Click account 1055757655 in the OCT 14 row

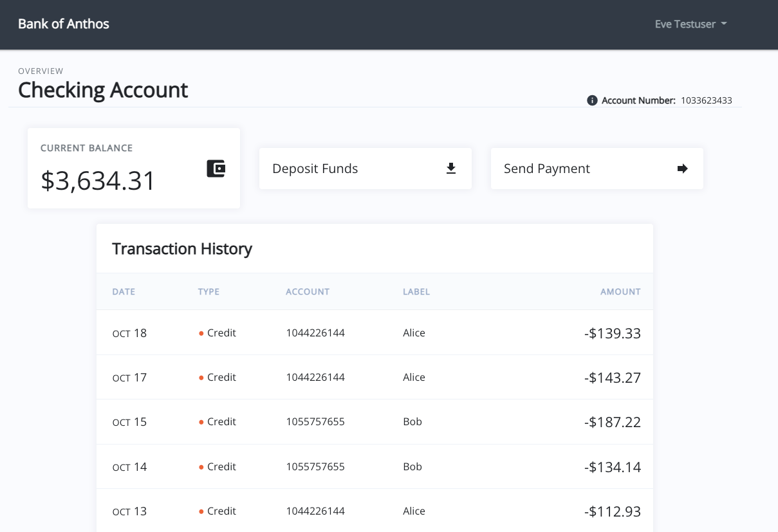coord(315,467)
